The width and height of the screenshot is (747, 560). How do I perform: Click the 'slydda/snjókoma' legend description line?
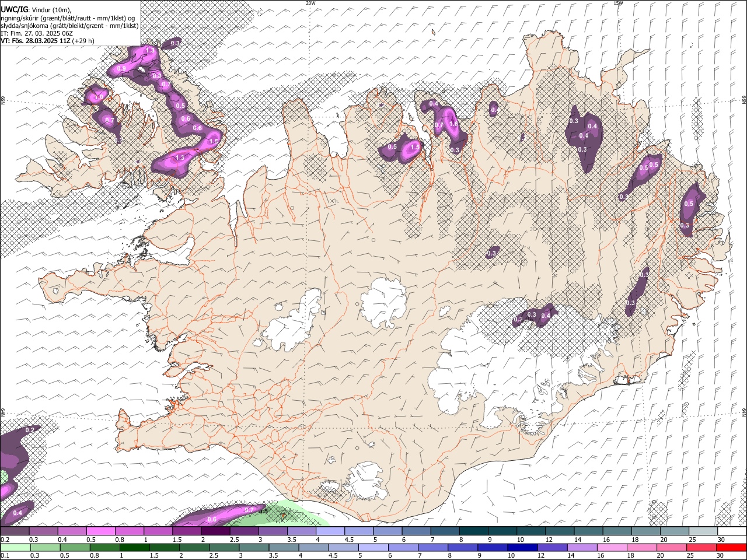[x=69, y=26]
